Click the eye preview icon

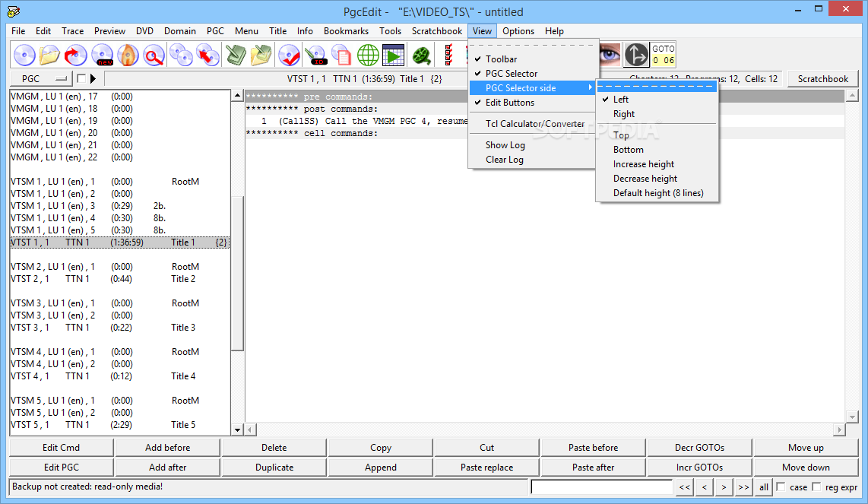(x=610, y=55)
